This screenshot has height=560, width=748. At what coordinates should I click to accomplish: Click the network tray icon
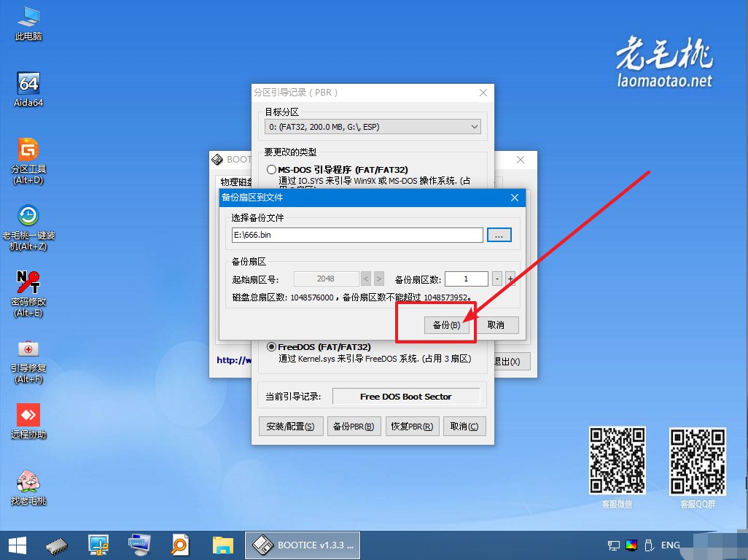(x=613, y=545)
